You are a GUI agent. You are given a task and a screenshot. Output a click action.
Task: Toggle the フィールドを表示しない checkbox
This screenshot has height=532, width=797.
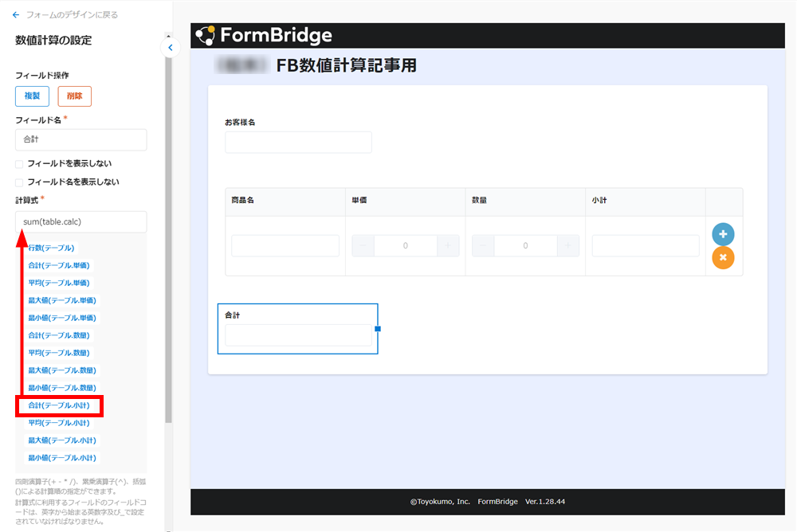pyautogui.click(x=19, y=164)
